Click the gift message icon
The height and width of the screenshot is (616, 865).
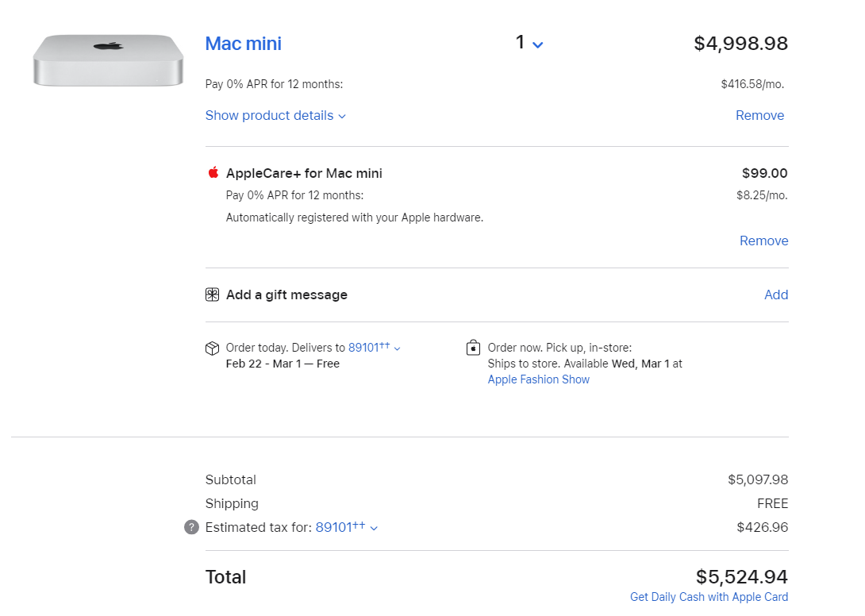pyautogui.click(x=212, y=295)
